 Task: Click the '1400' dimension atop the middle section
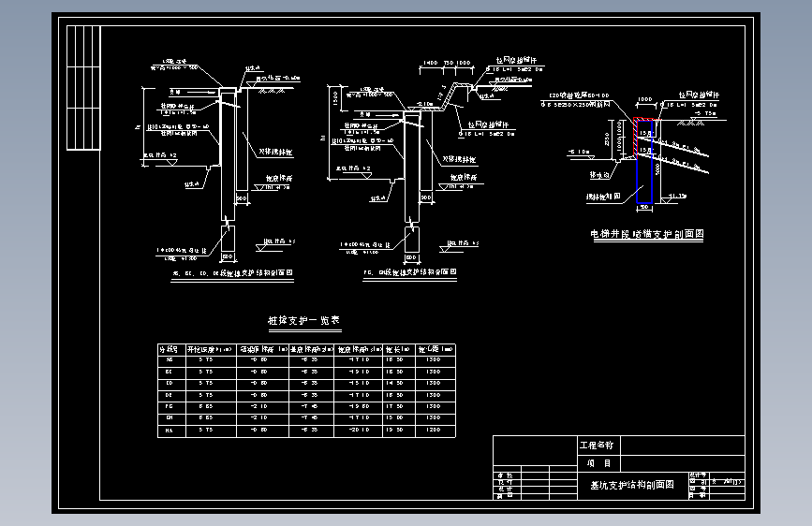(x=430, y=63)
